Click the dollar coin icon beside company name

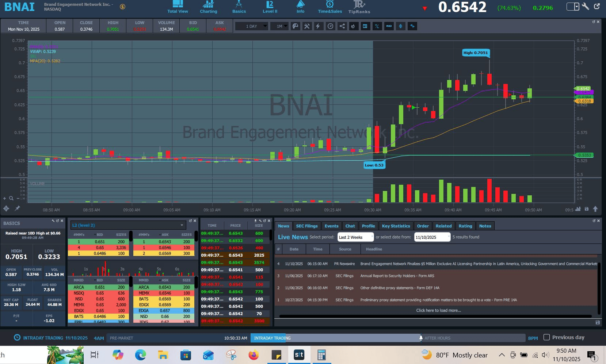(123, 7)
